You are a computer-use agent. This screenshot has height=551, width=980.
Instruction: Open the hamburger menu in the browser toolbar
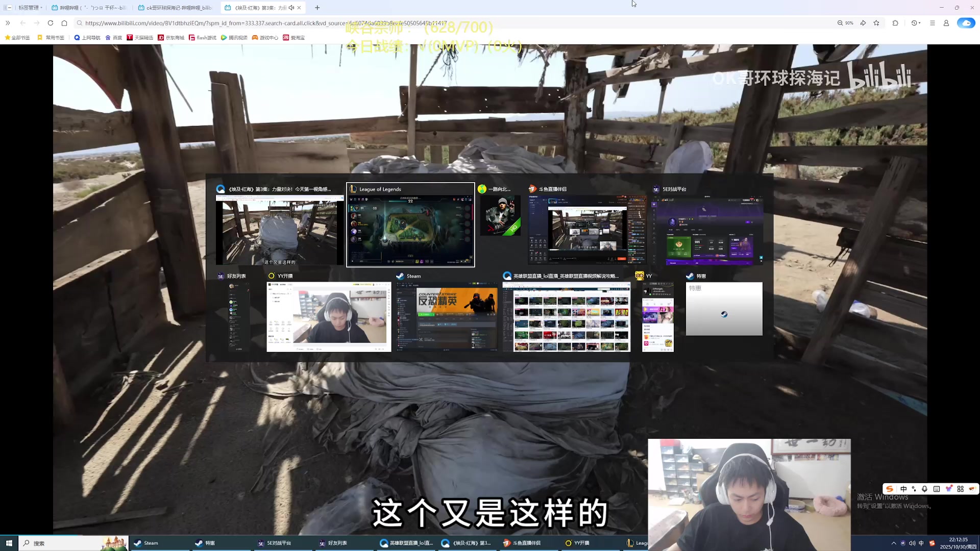tap(932, 23)
